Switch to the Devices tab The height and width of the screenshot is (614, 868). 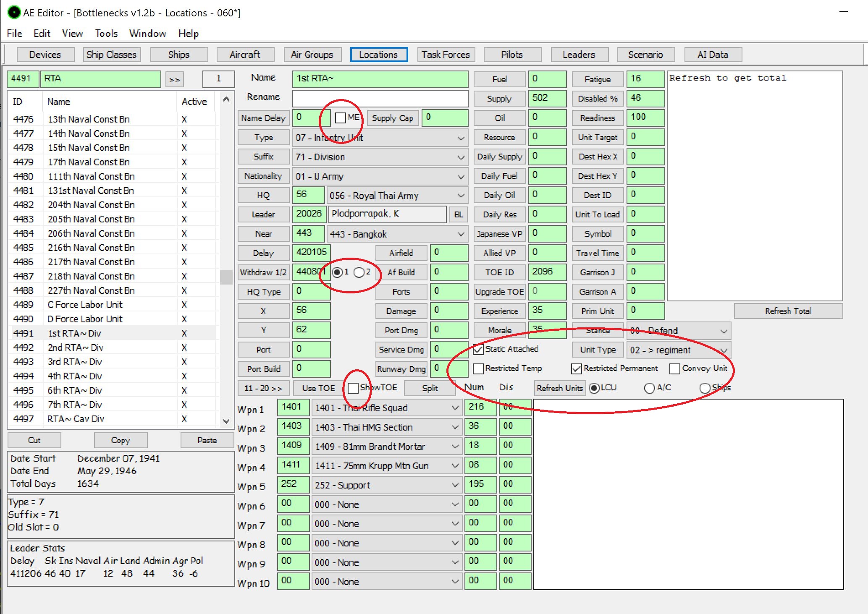(45, 55)
